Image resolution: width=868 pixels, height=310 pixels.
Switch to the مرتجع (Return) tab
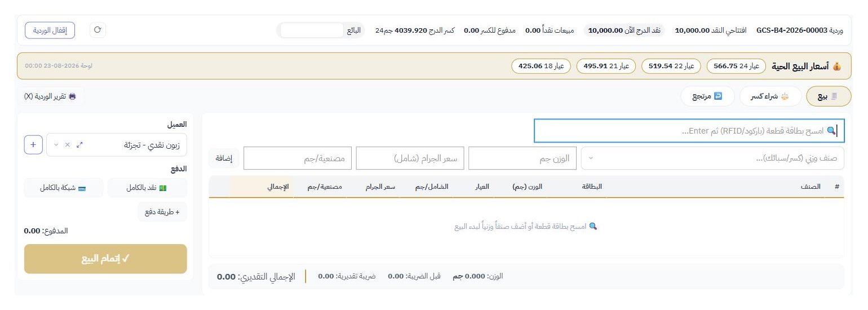click(707, 96)
